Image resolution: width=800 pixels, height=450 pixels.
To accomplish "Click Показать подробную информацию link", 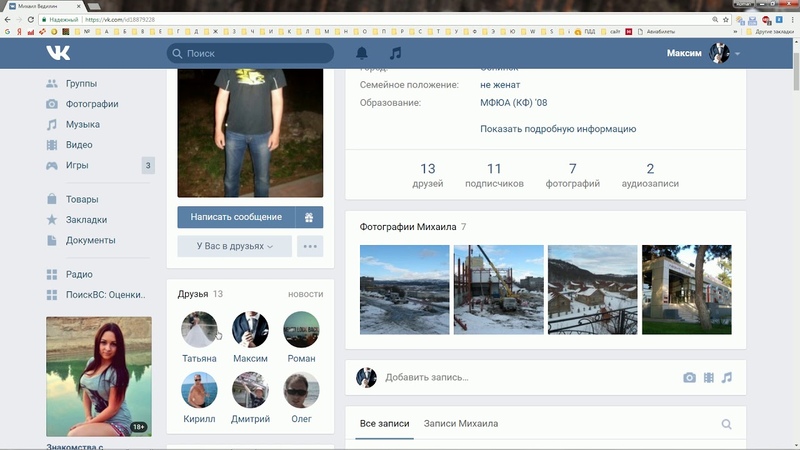I will click(558, 129).
